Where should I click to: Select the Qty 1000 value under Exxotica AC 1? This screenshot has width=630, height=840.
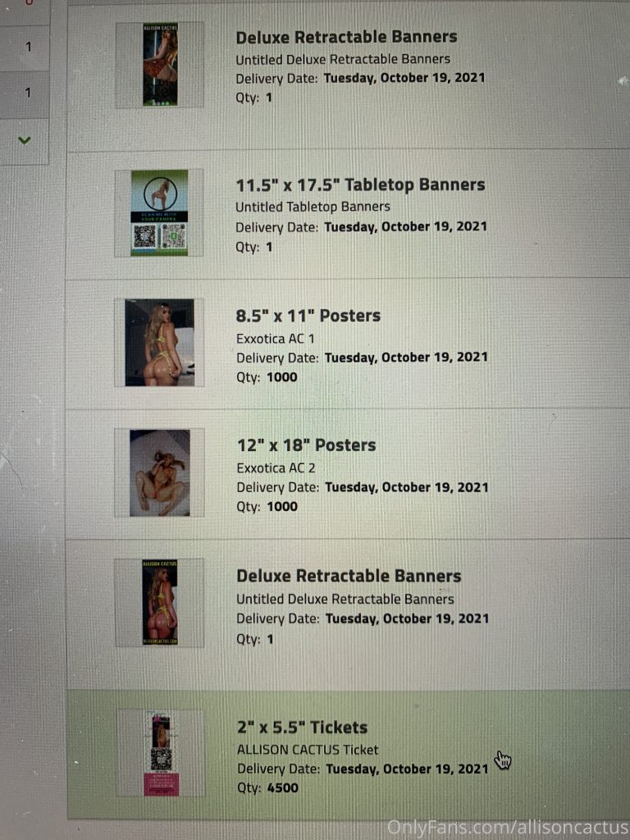click(282, 377)
